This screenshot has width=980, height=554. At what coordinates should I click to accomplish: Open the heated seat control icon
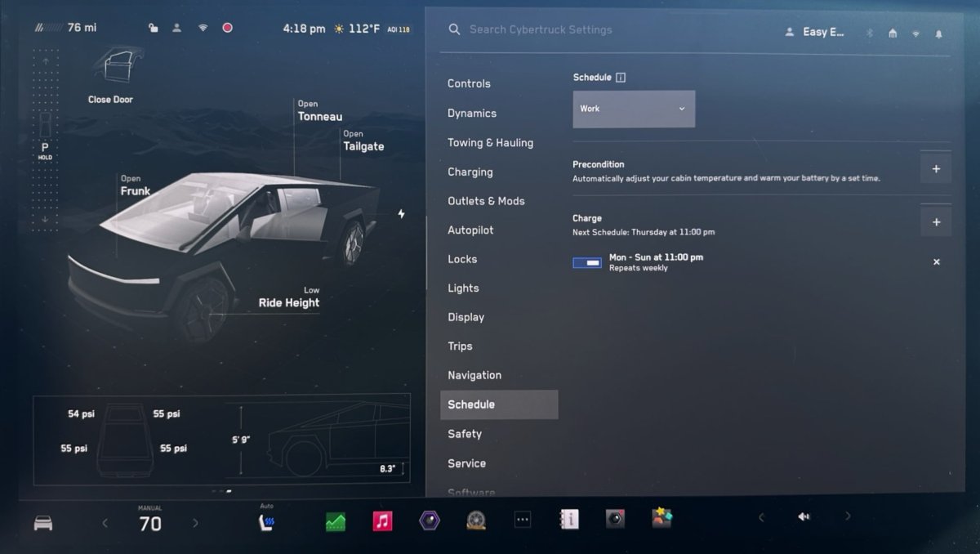coord(266,522)
